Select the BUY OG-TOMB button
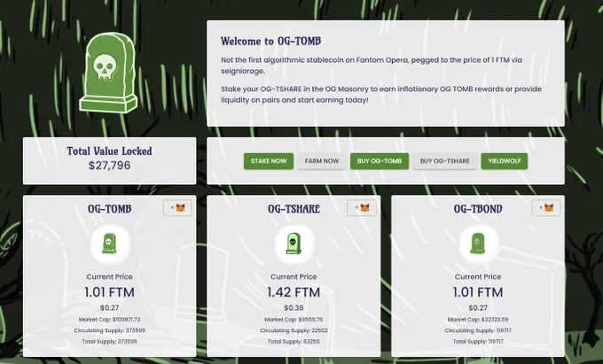The image size is (603, 364). [x=380, y=161]
